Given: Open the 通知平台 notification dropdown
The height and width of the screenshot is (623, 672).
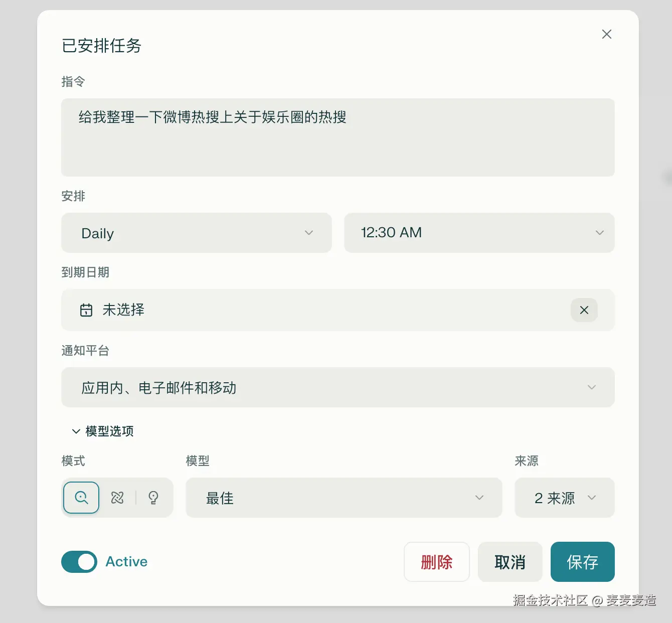Looking at the screenshot, I should [x=338, y=387].
